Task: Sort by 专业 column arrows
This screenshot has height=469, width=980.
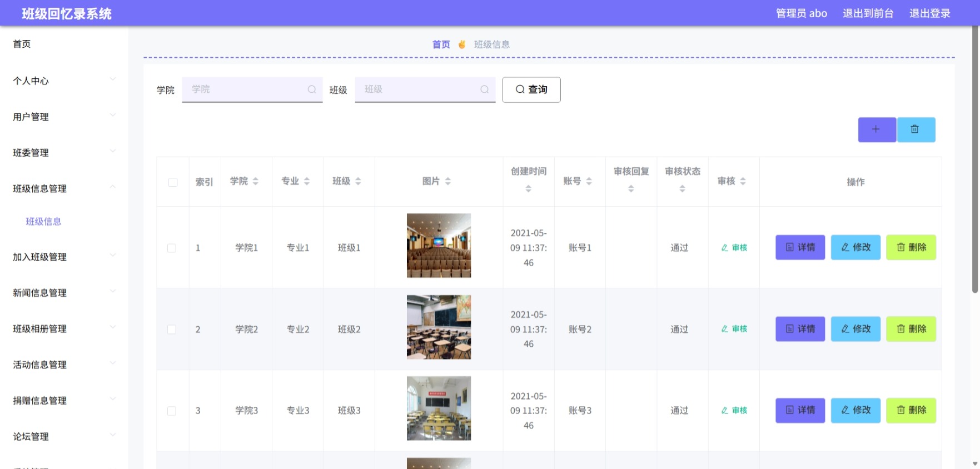Action: coord(307,181)
